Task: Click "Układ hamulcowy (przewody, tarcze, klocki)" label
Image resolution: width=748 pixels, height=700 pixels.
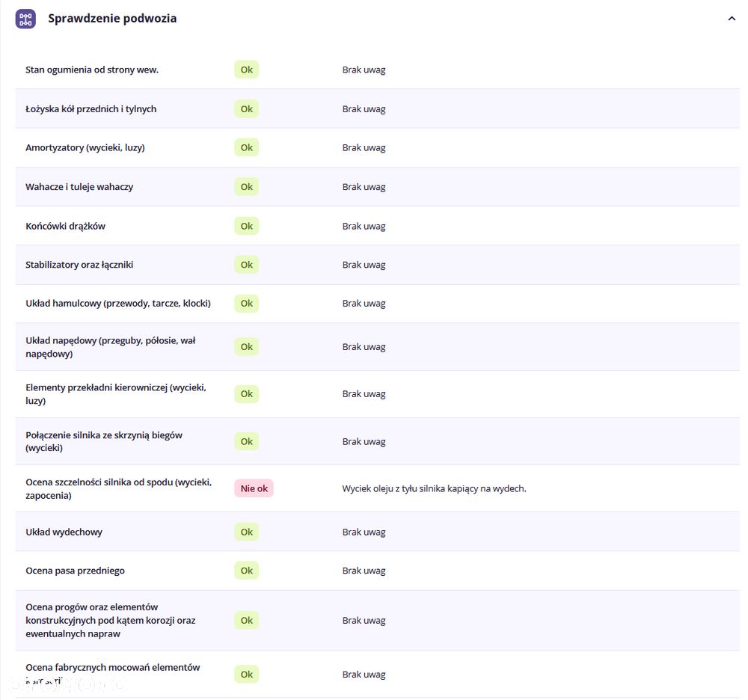Action: (x=118, y=304)
